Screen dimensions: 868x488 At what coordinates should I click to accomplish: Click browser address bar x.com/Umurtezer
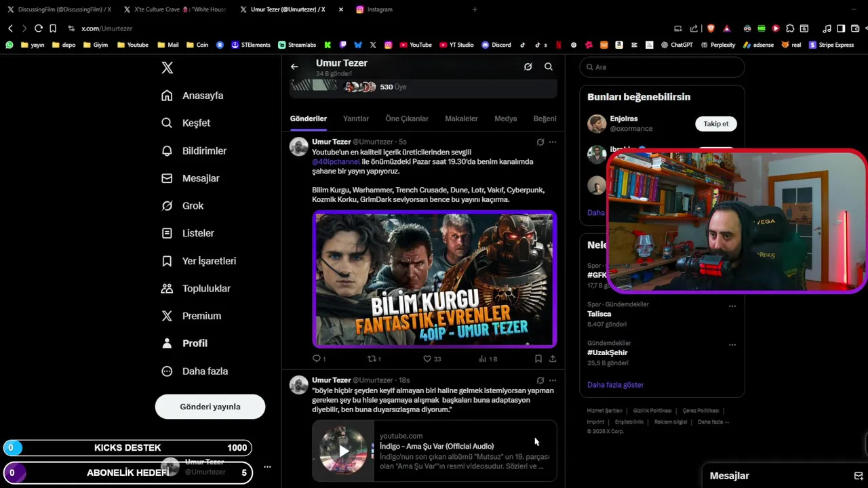(x=106, y=28)
